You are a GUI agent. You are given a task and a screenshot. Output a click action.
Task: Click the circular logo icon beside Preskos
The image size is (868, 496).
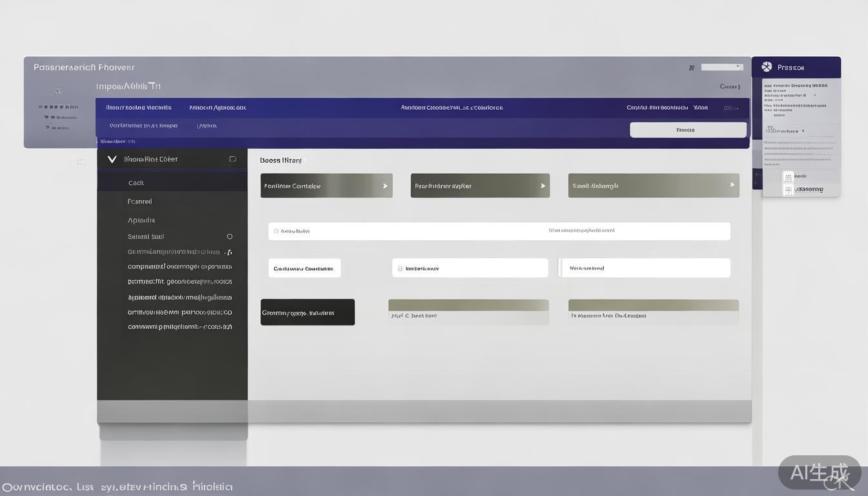(x=767, y=67)
